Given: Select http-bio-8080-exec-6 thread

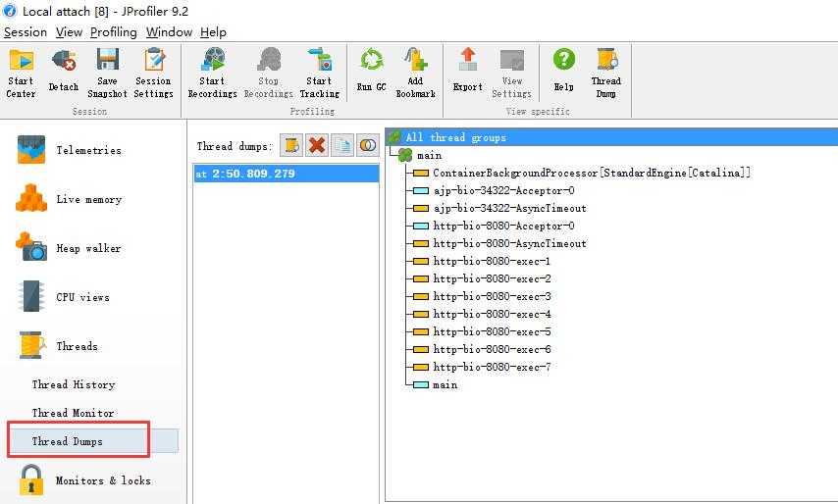Looking at the screenshot, I should 482,349.
